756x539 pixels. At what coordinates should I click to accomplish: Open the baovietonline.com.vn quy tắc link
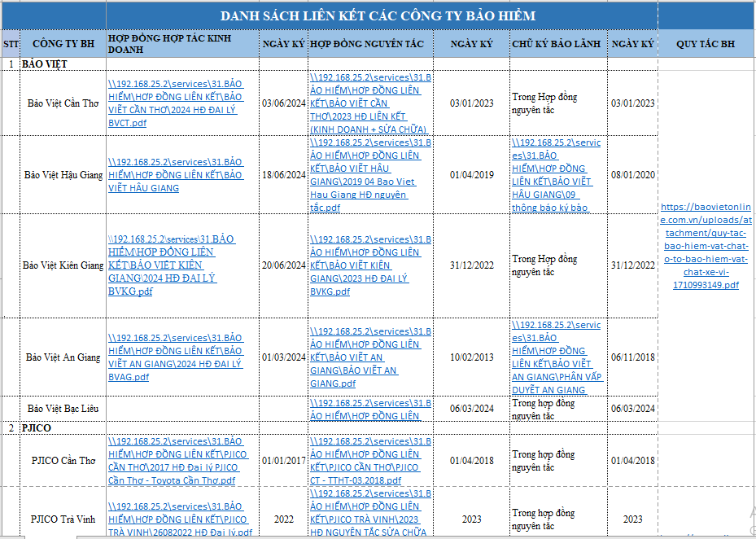coord(705,246)
